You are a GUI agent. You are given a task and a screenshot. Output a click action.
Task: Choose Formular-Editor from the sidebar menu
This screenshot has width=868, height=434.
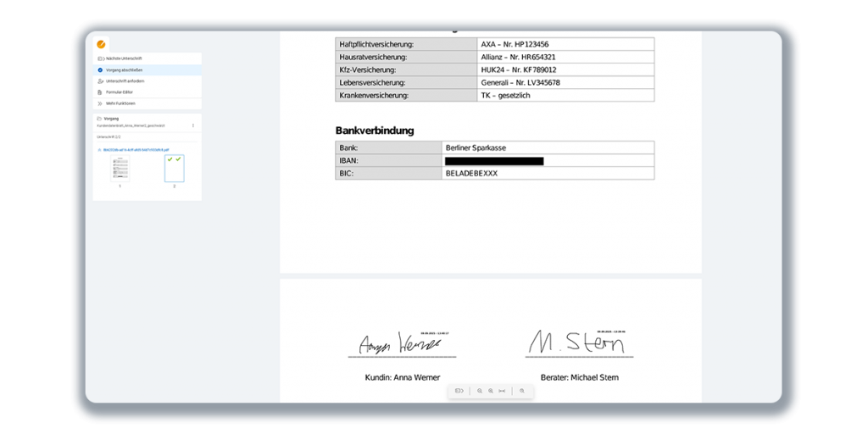[120, 92]
